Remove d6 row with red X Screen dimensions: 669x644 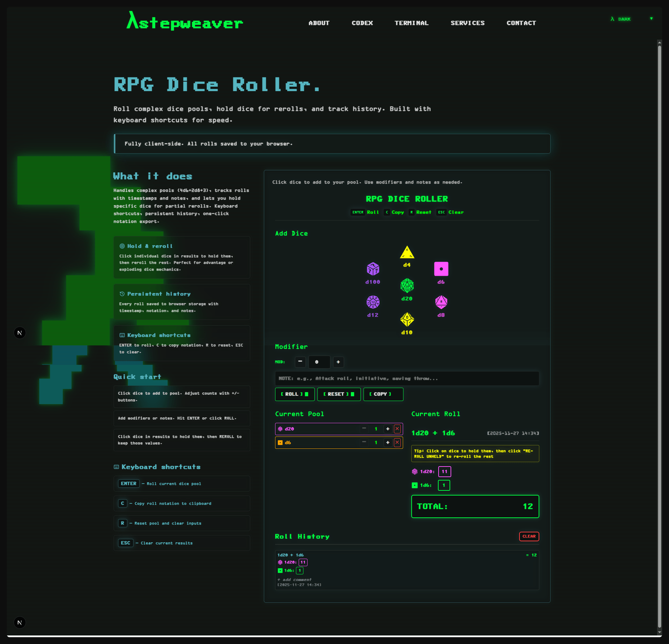point(397,442)
